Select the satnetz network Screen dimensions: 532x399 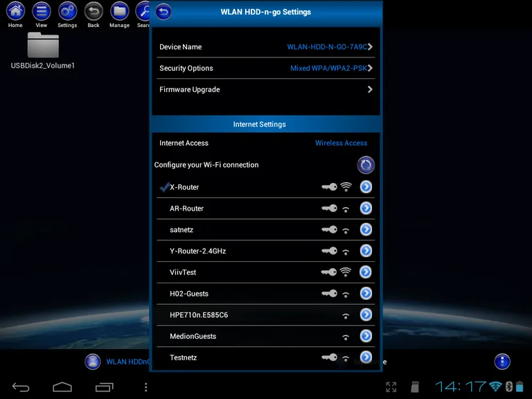[266, 230]
